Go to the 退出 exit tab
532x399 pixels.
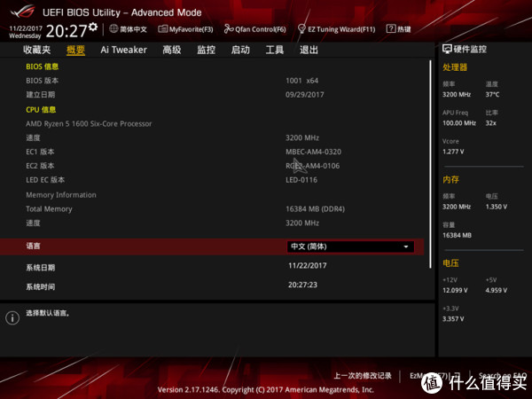[x=309, y=50]
